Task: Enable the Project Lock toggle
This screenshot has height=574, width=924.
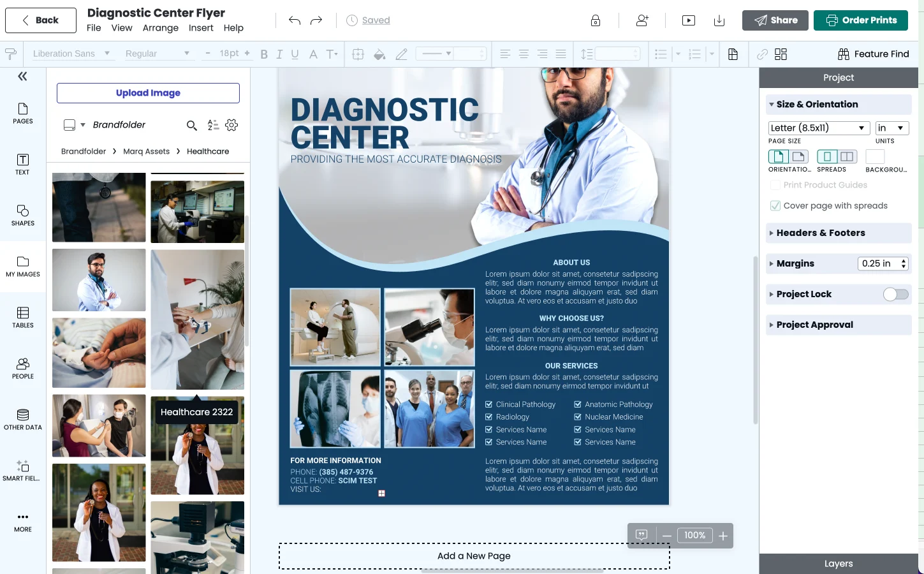Action: pyautogui.click(x=895, y=294)
